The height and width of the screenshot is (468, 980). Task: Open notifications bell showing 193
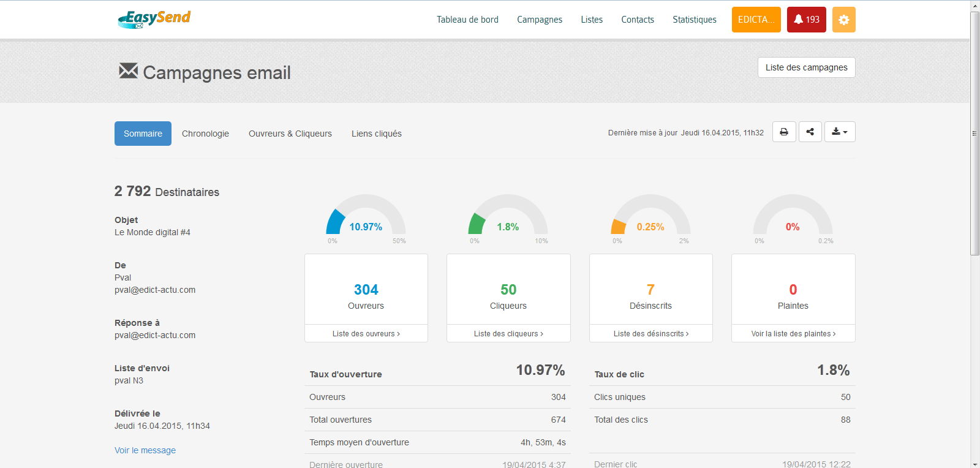point(806,20)
